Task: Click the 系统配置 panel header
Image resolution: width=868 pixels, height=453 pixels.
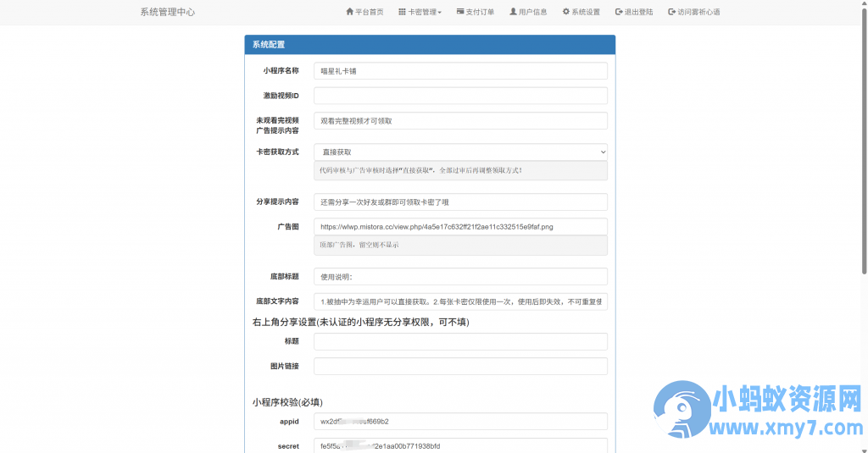Action: [x=430, y=45]
